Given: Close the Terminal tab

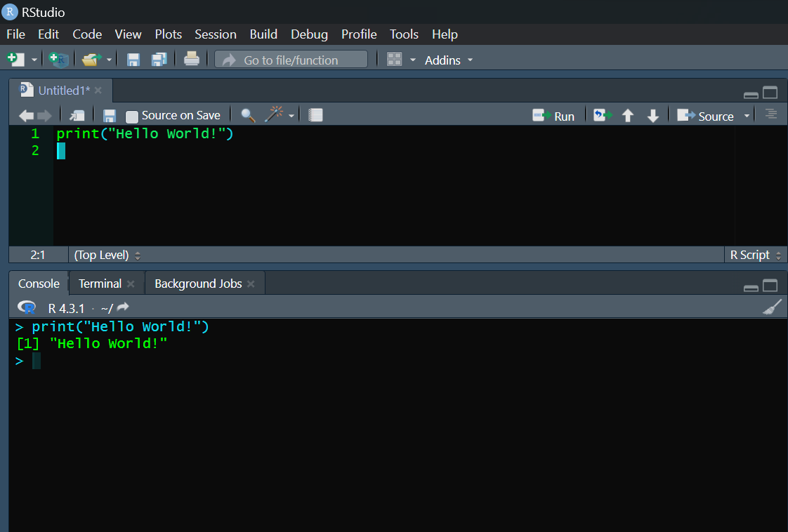Looking at the screenshot, I should tap(131, 284).
